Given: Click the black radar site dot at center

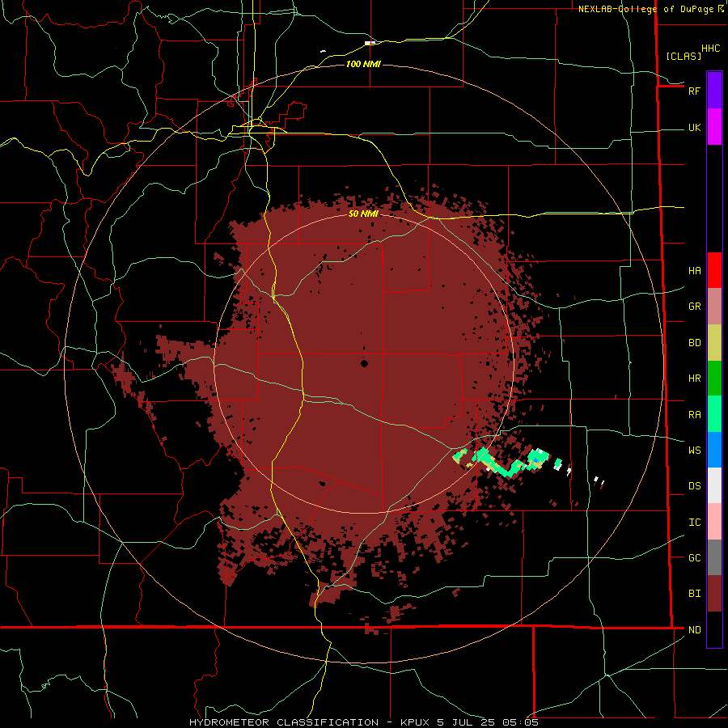Looking at the screenshot, I should (x=364, y=363).
